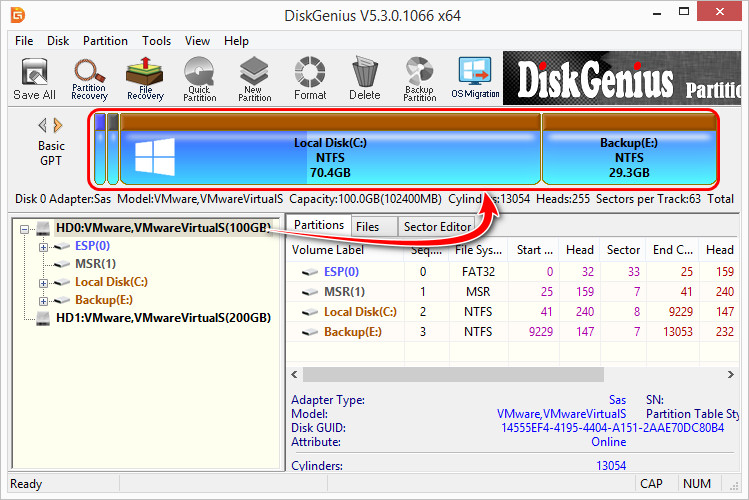Sort by the End C... column header
749x500 pixels.
673,250
